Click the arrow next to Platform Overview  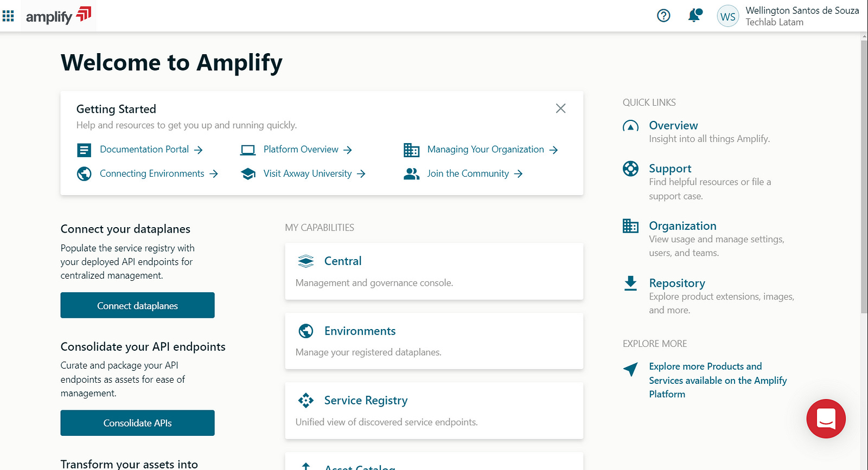pyautogui.click(x=348, y=150)
